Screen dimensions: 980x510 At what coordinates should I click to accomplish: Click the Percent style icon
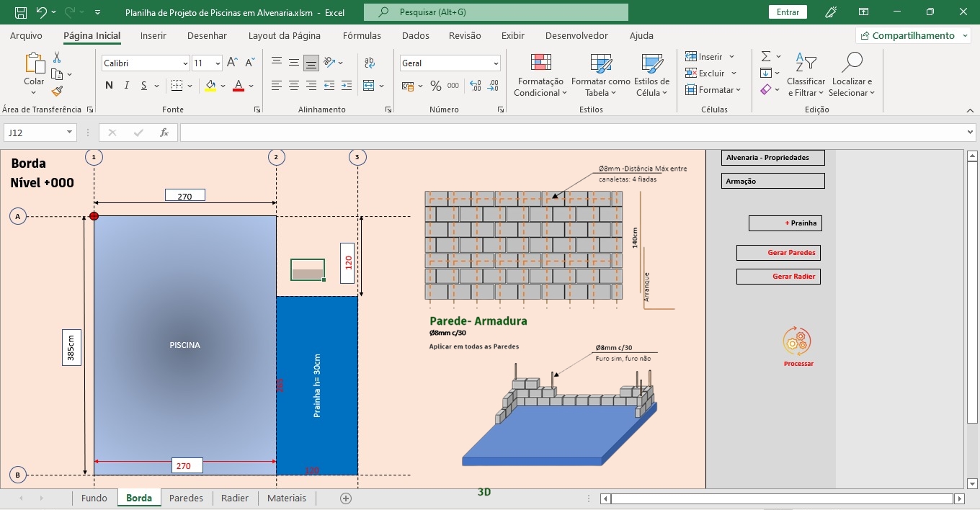[435, 86]
